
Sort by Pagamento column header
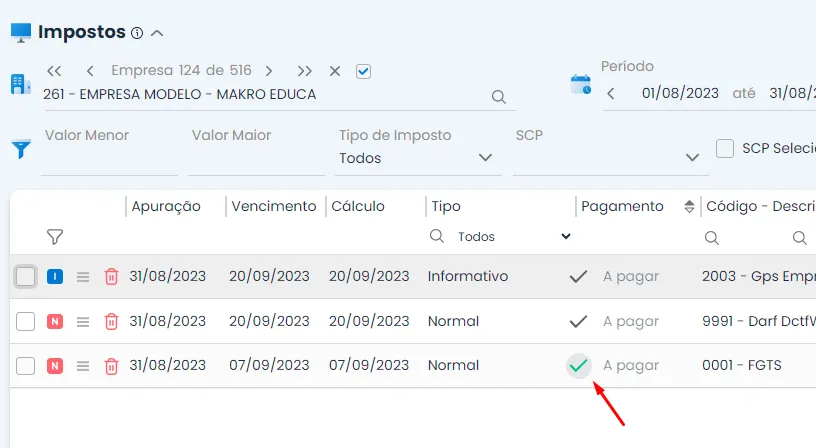[622, 207]
